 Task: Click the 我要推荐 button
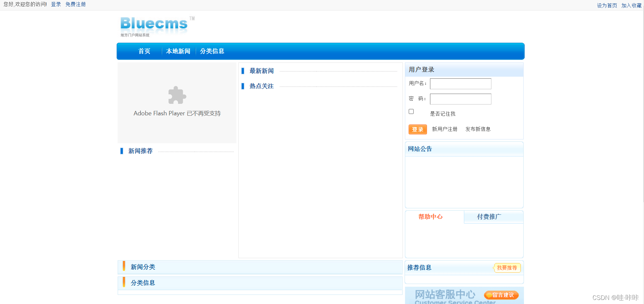tap(507, 268)
